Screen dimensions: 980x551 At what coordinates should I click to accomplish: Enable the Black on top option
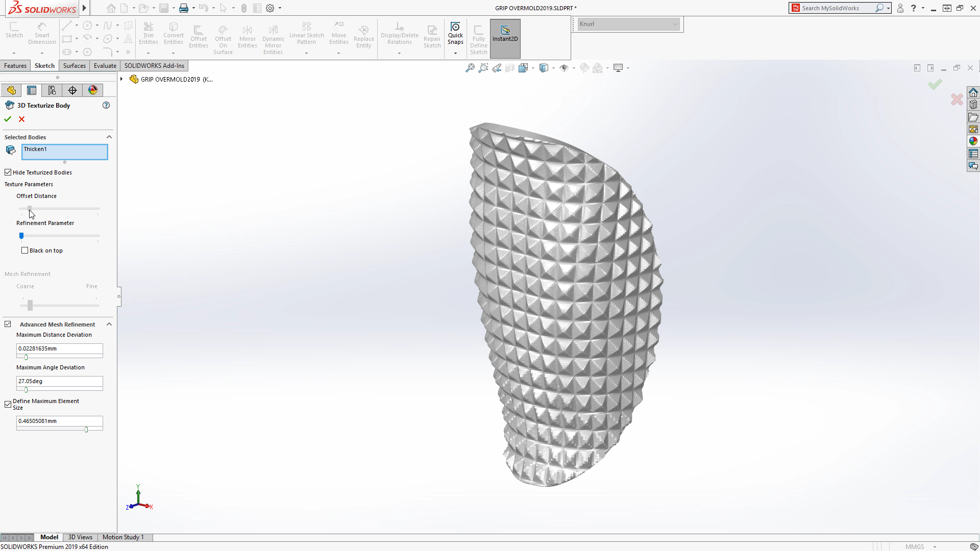click(x=24, y=250)
